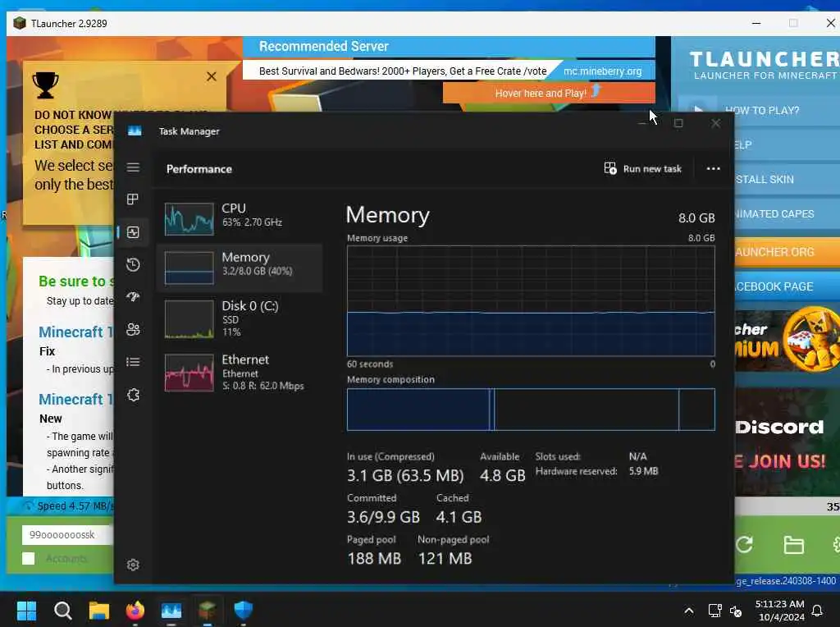
Task: Click the username field in TLauncher
Action: (x=68, y=534)
